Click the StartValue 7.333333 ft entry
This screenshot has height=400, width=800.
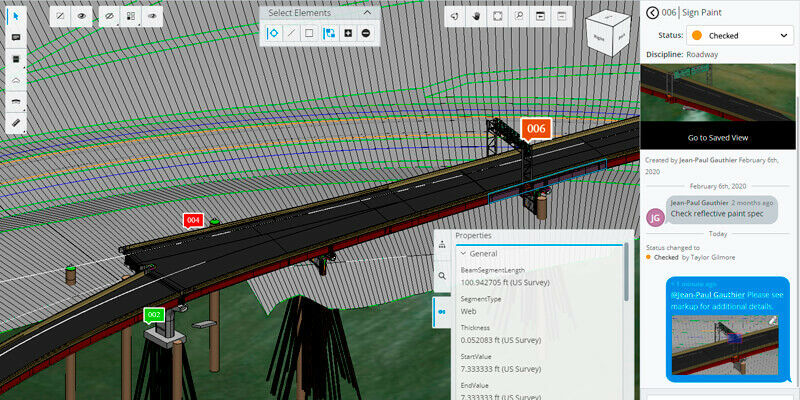point(501,369)
